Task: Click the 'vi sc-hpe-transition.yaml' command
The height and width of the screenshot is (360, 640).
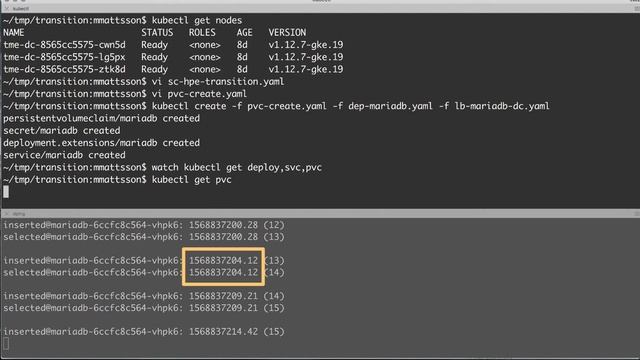Action: point(218,82)
